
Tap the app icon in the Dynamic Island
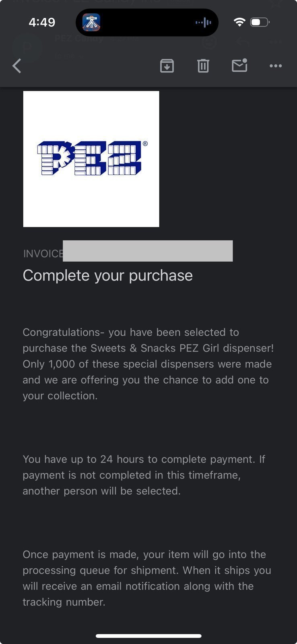pos(91,22)
